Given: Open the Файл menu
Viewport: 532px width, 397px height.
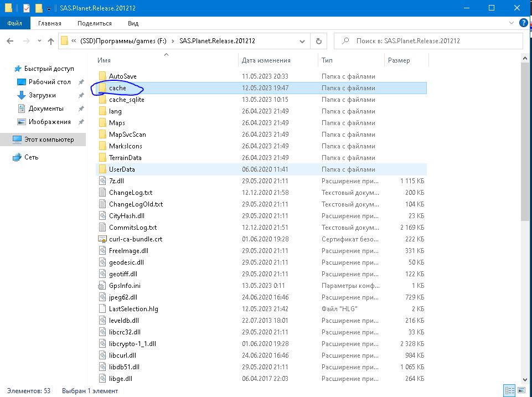Looking at the screenshot, I should (x=15, y=23).
